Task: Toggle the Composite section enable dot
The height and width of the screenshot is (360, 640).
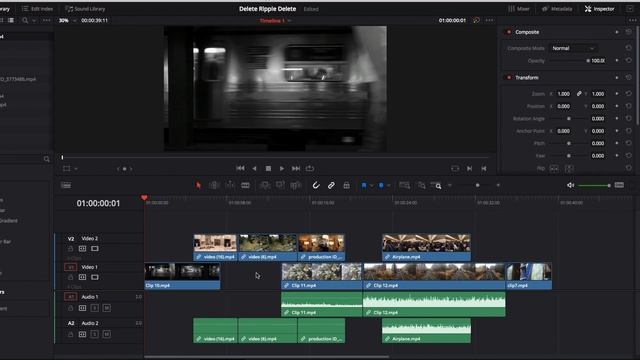Action: click(509, 32)
